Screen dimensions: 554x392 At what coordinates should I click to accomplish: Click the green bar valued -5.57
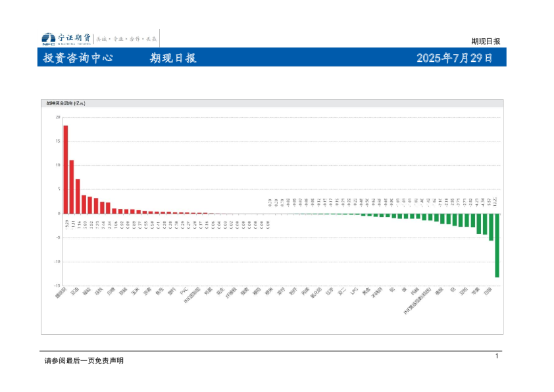(x=491, y=226)
